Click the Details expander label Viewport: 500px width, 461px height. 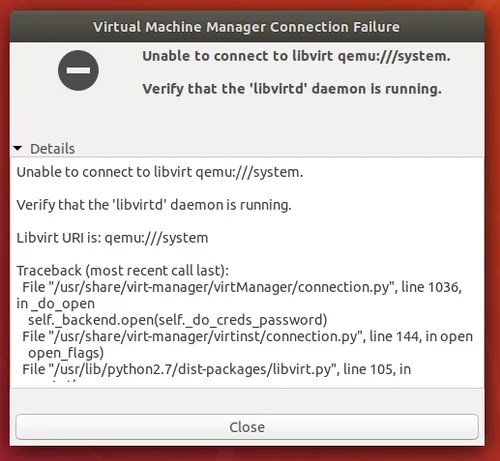pyautogui.click(x=52, y=149)
